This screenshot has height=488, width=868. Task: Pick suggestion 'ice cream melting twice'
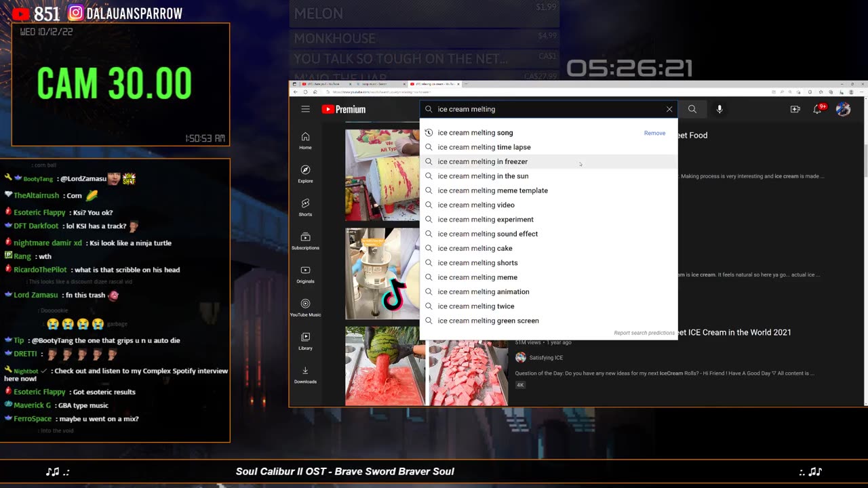coord(549,306)
